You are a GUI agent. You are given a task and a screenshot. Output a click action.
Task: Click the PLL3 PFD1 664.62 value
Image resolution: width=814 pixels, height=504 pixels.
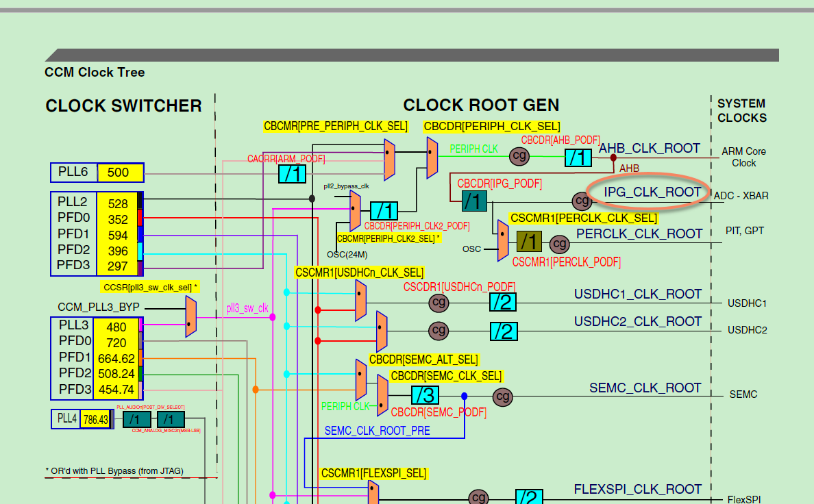point(116,358)
